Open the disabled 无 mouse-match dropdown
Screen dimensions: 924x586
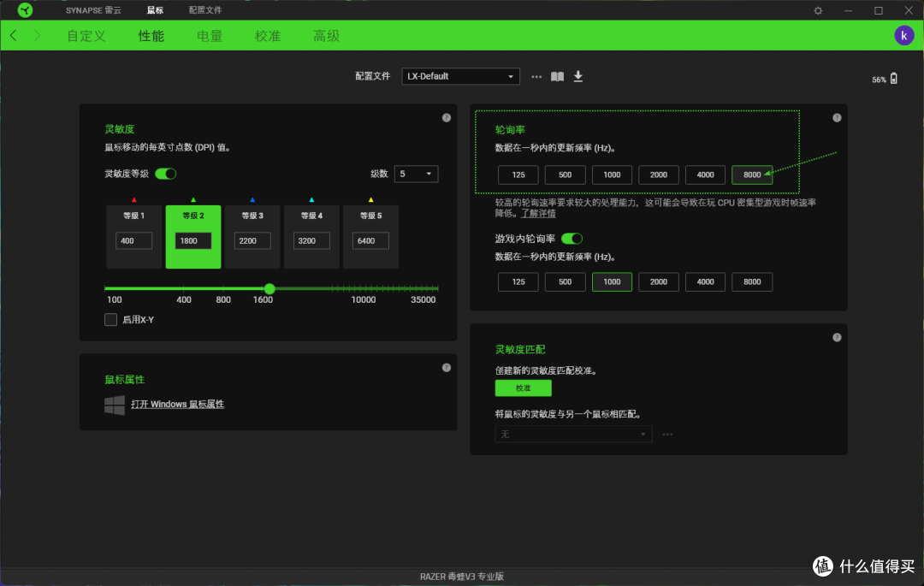click(573, 435)
